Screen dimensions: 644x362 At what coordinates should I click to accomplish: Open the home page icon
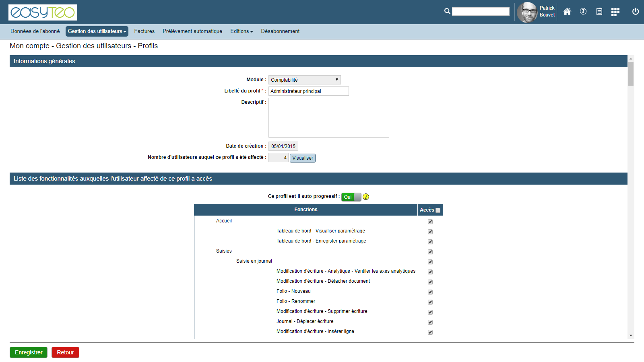point(567,11)
